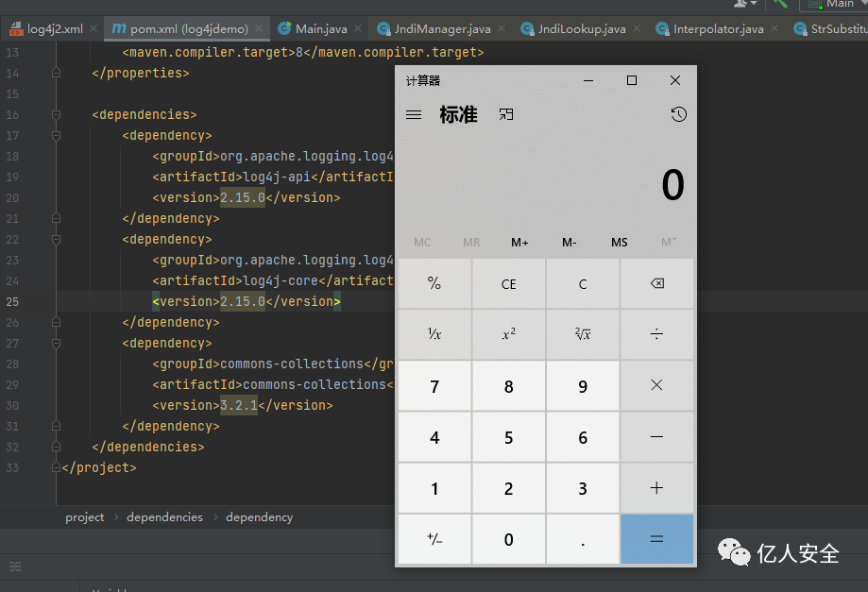Toggle calculator keep-on-top mode icon
Image resolution: width=868 pixels, height=592 pixels.
pyautogui.click(x=506, y=114)
